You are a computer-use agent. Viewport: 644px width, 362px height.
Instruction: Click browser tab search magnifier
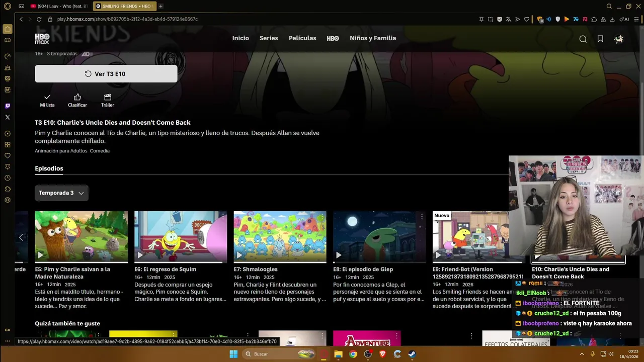[x=609, y=6]
